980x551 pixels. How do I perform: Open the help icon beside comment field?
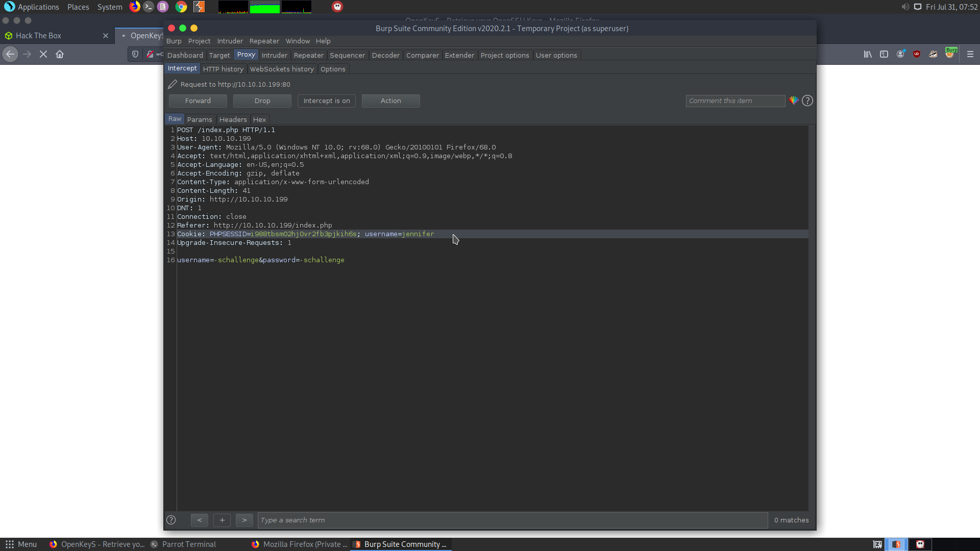click(x=807, y=101)
